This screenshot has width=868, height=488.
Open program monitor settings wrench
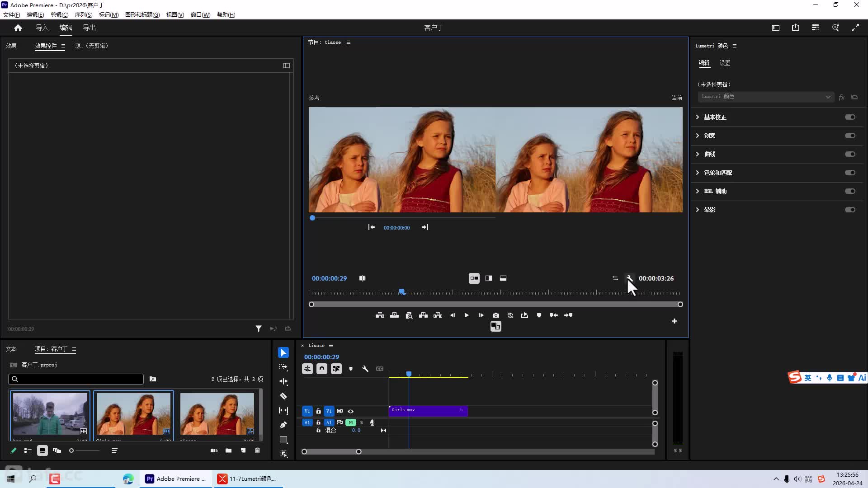click(629, 278)
